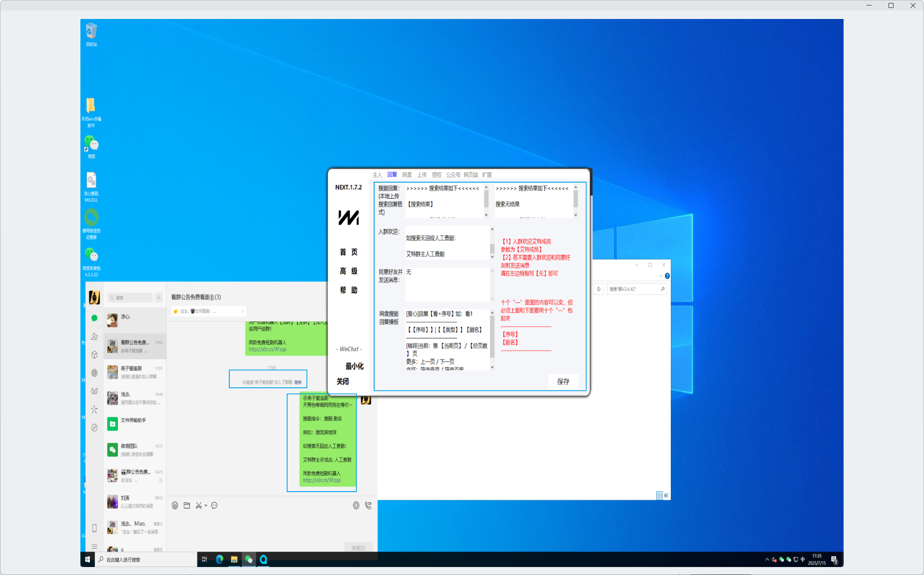Click the send file folder icon
Viewport: 924px width, 575px height.
pyautogui.click(x=187, y=506)
